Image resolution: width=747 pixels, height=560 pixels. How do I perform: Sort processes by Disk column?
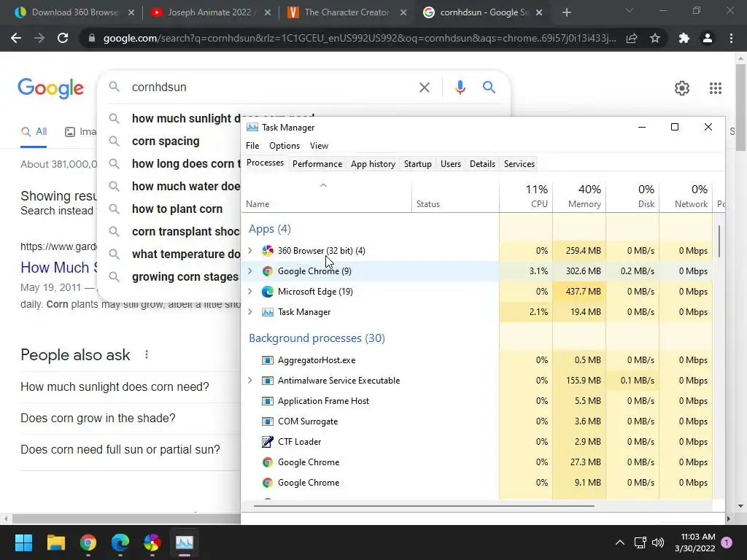(x=632, y=196)
